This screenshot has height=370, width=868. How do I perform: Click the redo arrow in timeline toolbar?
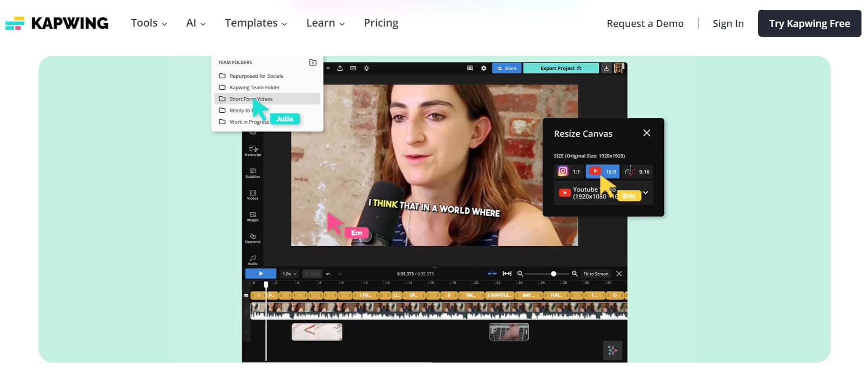coord(339,274)
